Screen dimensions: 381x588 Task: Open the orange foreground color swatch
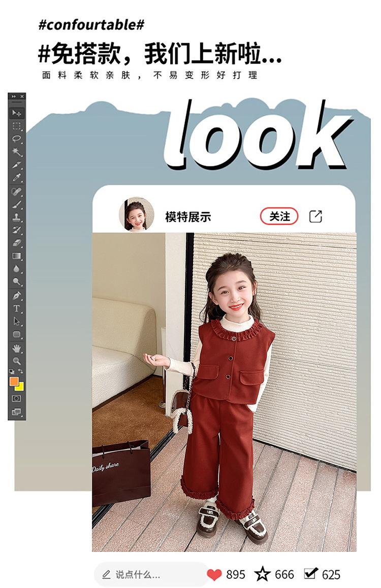coord(14,382)
